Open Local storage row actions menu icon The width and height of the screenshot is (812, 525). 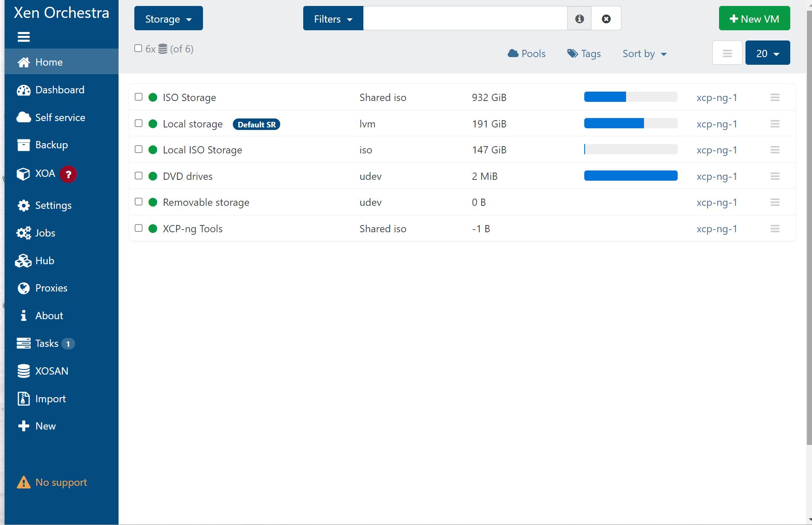click(x=775, y=124)
